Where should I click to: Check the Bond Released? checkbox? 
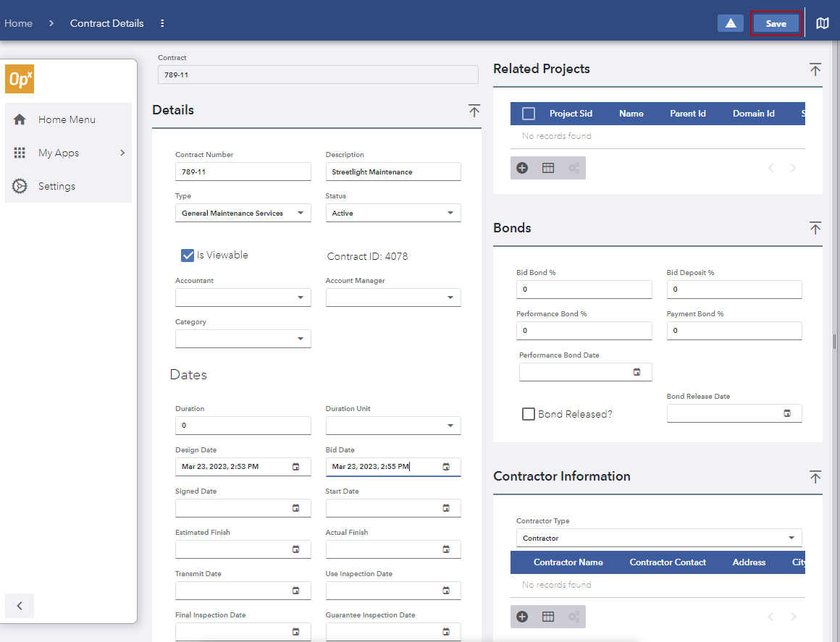tap(529, 414)
